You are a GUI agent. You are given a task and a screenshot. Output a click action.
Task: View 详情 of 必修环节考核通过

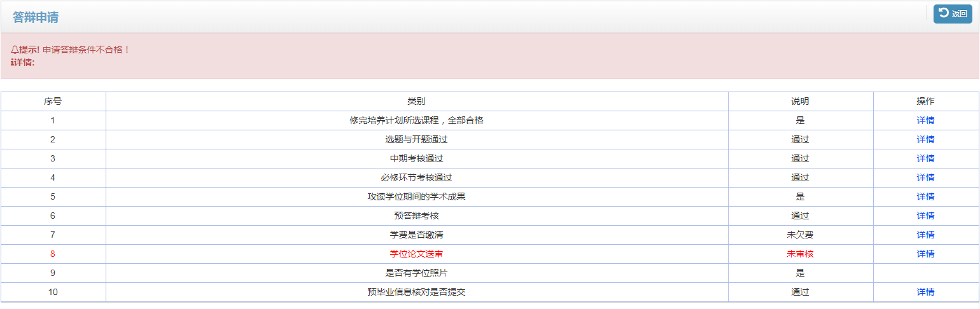pos(925,177)
